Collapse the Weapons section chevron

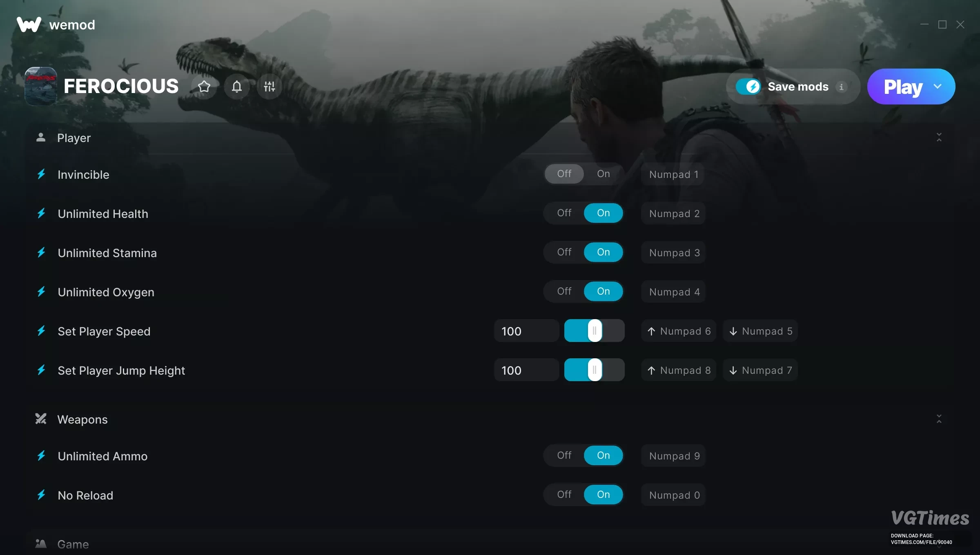pyautogui.click(x=939, y=419)
